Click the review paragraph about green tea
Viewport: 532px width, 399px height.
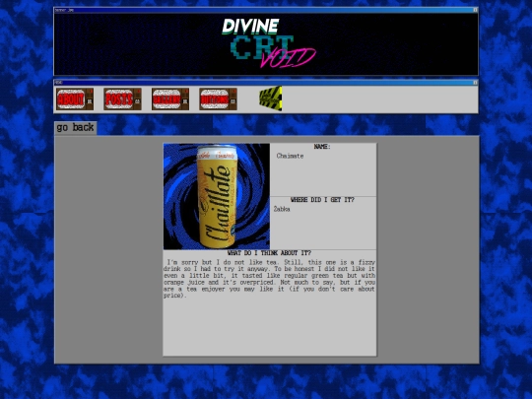[x=269, y=279]
